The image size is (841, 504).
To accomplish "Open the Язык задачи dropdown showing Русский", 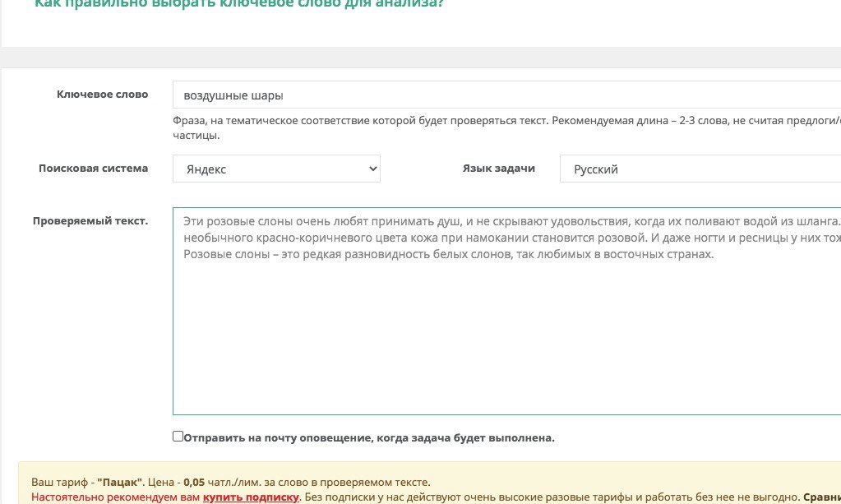I will (700, 169).
